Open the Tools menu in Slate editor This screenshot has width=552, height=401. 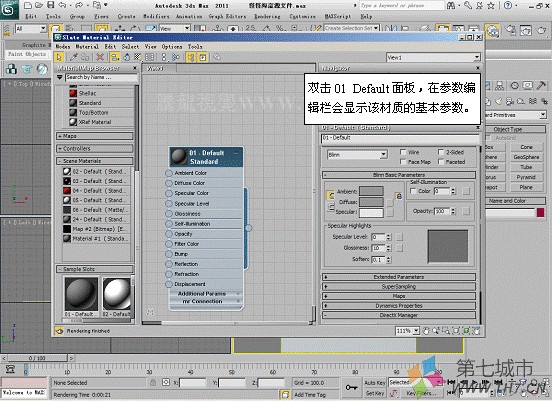point(195,46)
